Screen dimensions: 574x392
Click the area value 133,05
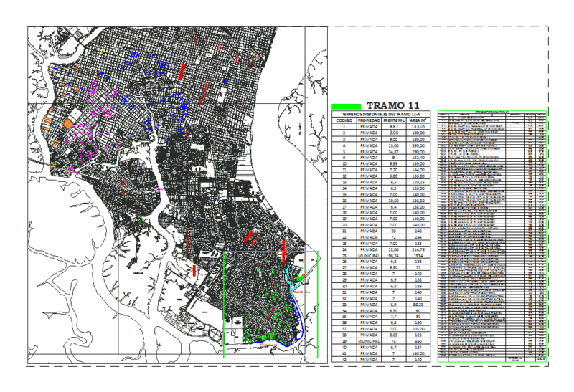[418, 127]
